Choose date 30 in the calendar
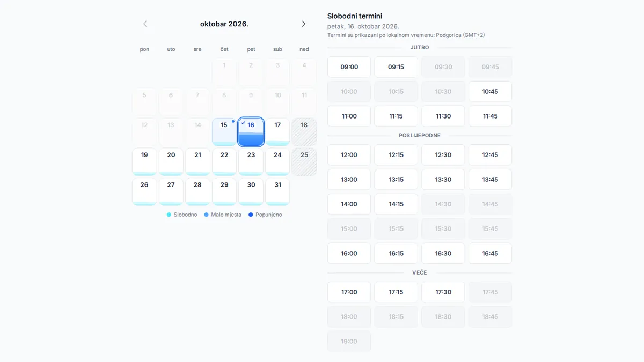Image resolution: width=644 pixels, height=362 pixels. [251, 192]
